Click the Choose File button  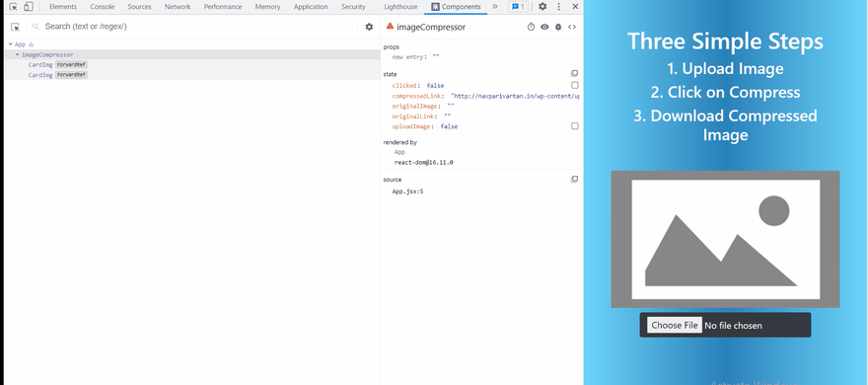(675, 325)
